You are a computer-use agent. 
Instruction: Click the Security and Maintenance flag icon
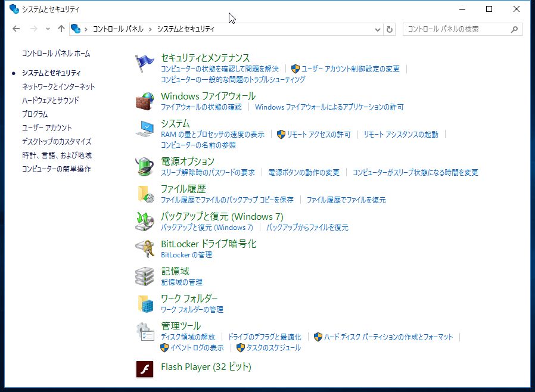click(x=145, y=64)
